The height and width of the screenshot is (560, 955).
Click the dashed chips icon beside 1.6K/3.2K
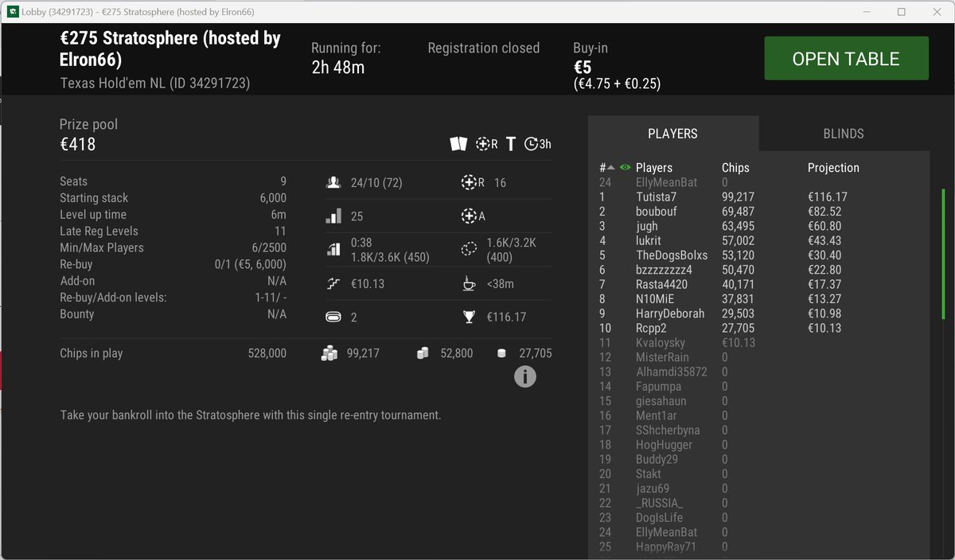coord(469,249)
